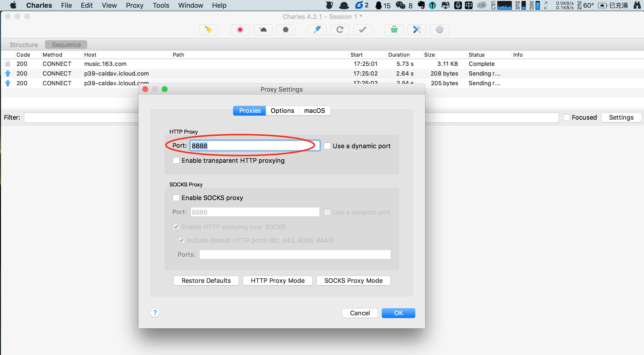Viewport: 644px width, 355px height.
Task: Switch to the macOS tab
Action: pos(314,110)
